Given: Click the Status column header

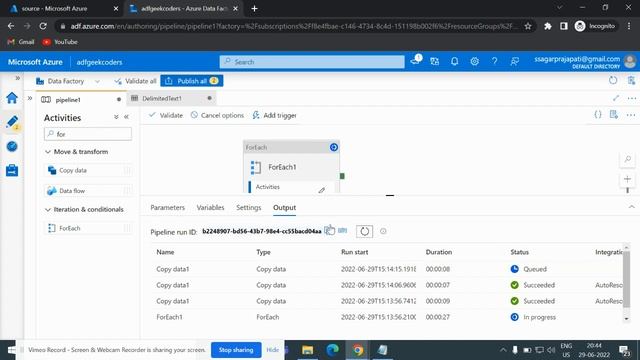Looking at the screenshot, I should (x=519, y=252).
